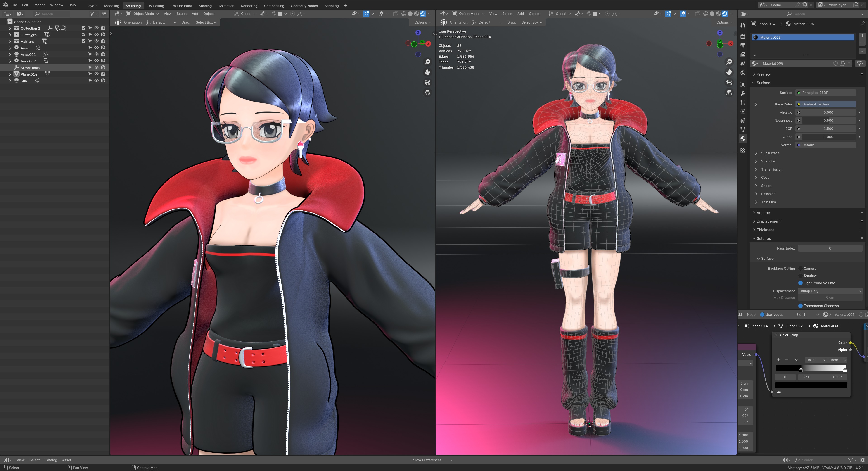Add a new material slot with plus

click(862, 36)
